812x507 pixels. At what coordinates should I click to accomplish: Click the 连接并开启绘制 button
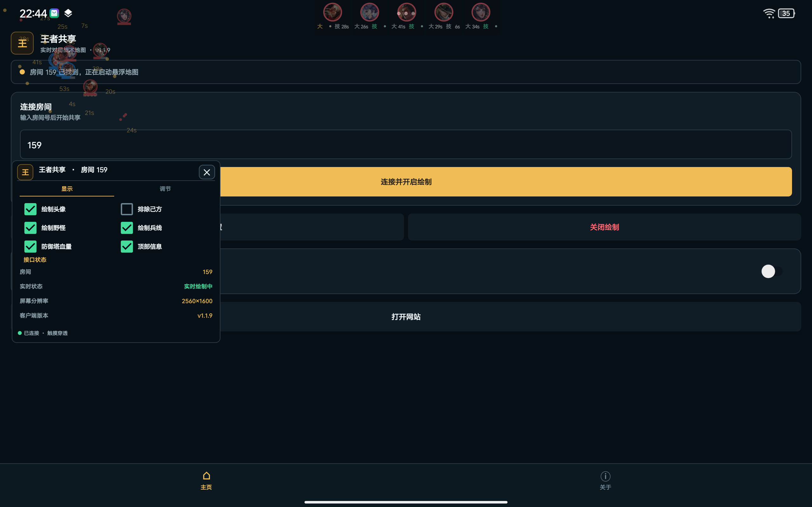pos(406,182)
